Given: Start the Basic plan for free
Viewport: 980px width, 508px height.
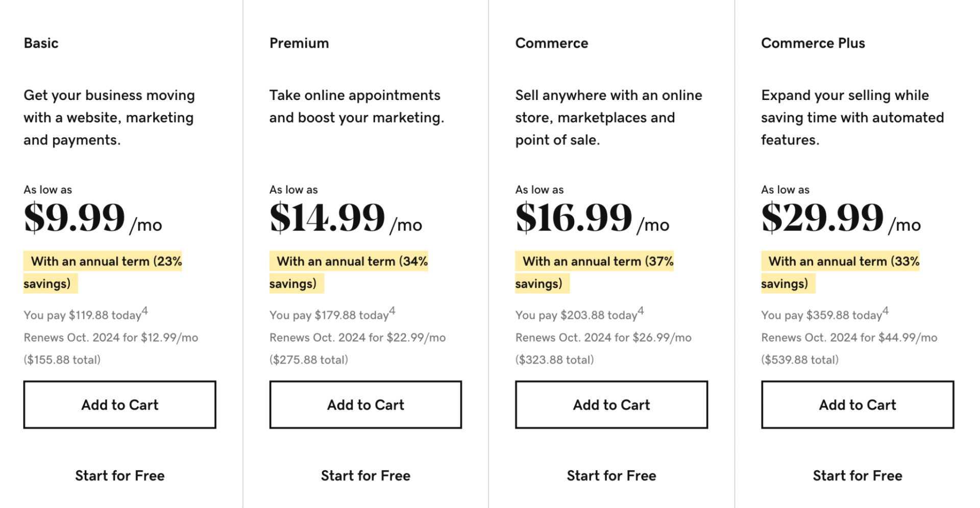Looking at the screenshot, I should (119, 475).
